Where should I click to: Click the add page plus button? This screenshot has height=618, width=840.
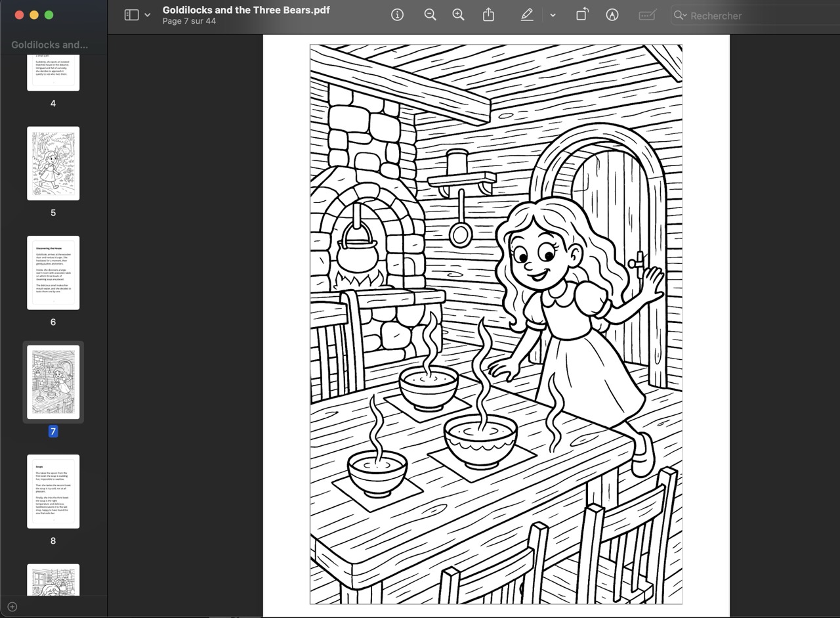click(12, 606)
